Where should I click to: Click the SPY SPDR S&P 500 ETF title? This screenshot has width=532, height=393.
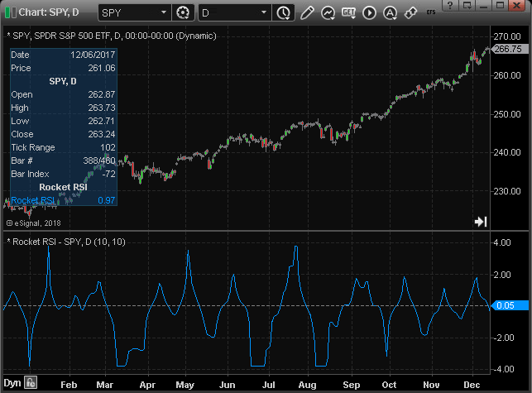click(112, 36)
